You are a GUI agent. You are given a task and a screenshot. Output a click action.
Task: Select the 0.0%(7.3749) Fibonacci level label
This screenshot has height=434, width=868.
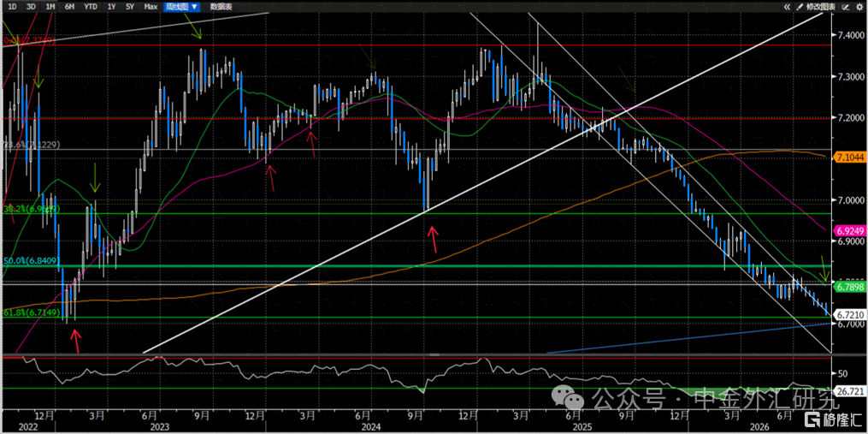point(29,40)
